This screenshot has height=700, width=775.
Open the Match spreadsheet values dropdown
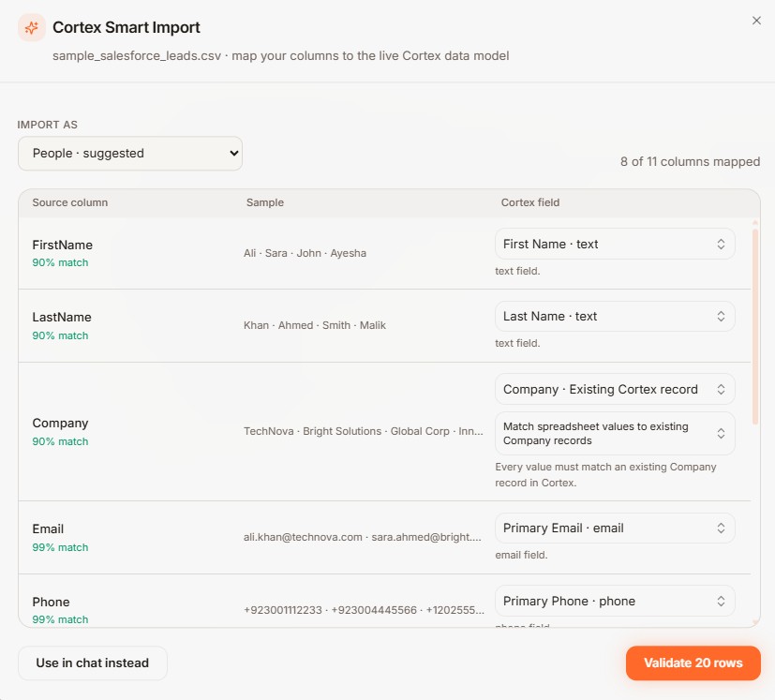615,434
